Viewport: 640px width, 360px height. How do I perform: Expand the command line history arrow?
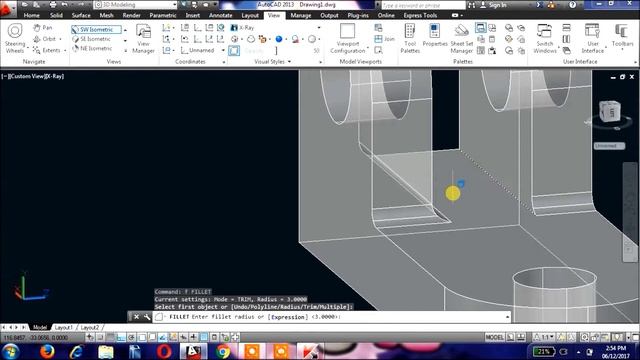pyautogui.click(x=507, y=317)
